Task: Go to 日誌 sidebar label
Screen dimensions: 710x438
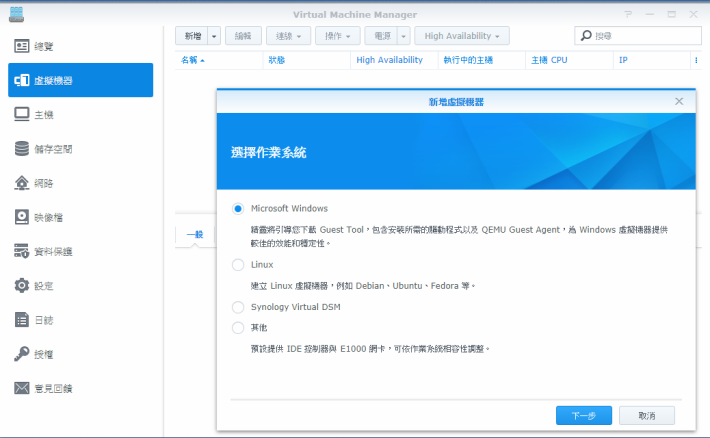Action: (44, 320)
